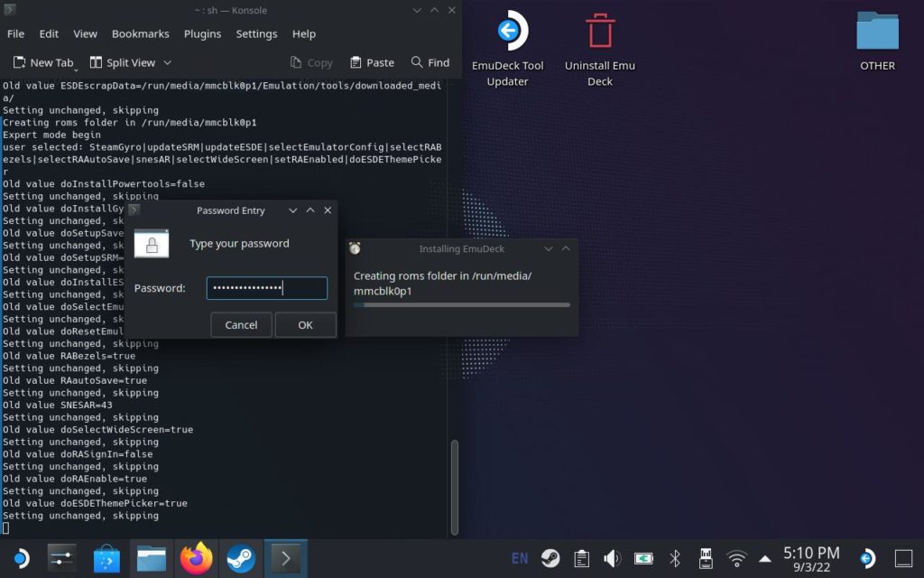The width and height of the screenshot is (924, 578).
Task: Launch Firefox from taskbar
Action: click(x=196, y=558)
